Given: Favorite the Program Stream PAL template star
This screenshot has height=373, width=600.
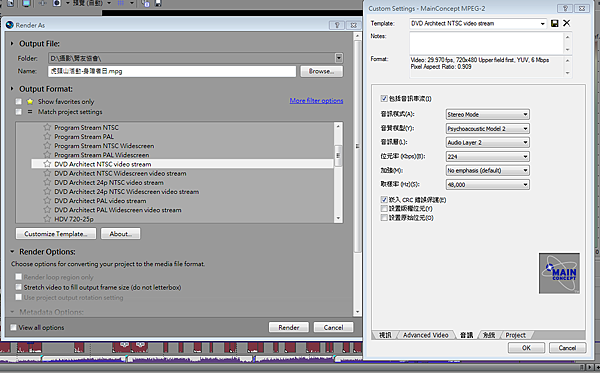Looking at the screenshot, I should [x=47, y=136].
